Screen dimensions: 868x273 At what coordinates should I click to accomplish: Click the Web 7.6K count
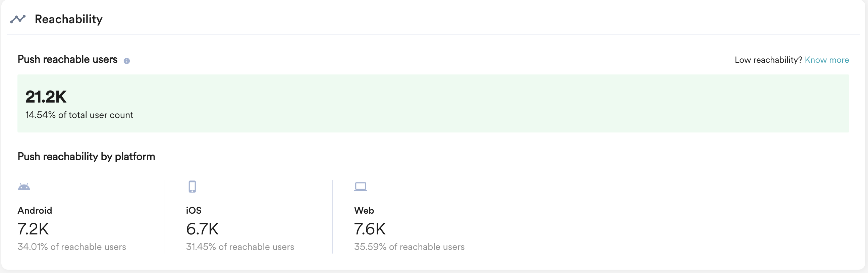coord(370,229)
